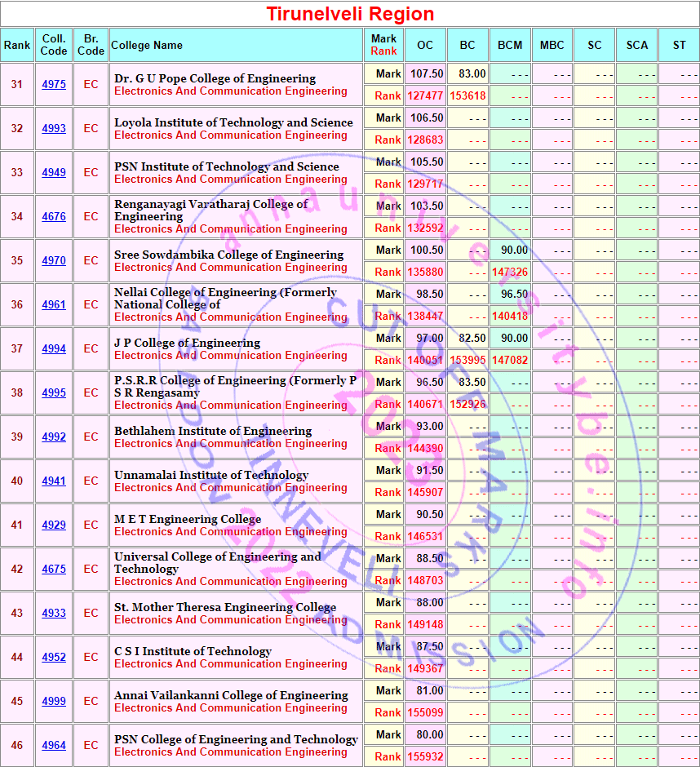This screenshot has height=767, width=700.
Task: Open J P College code link 4994
Action: (x=54, y=349)
